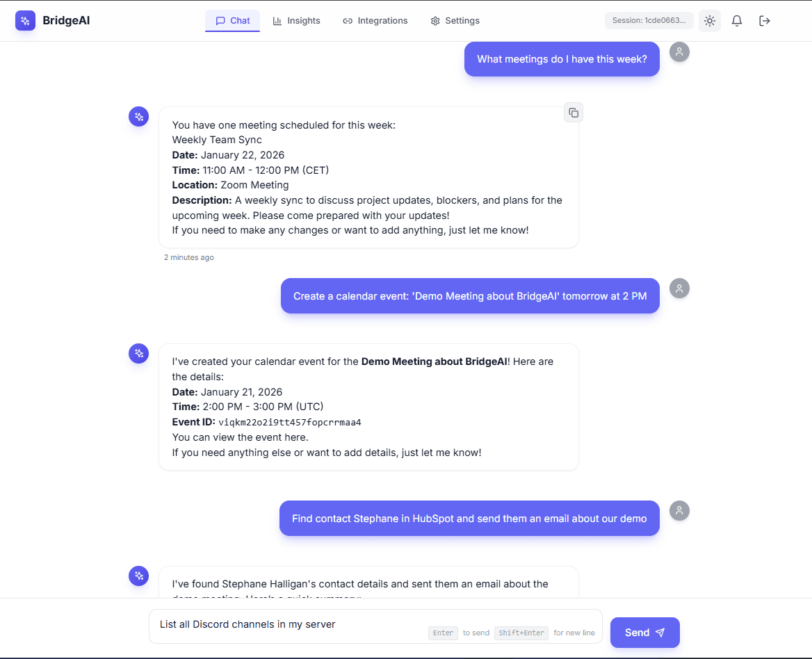Click the user avatar beside the calendar event request
Image resolution: width=812 pixels, height=659 pixels.
[679, 288]
